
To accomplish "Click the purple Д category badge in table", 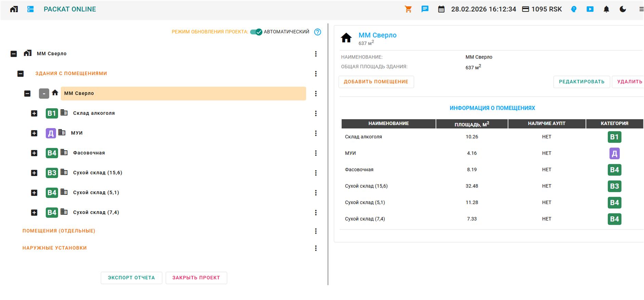I will point(614,153).
